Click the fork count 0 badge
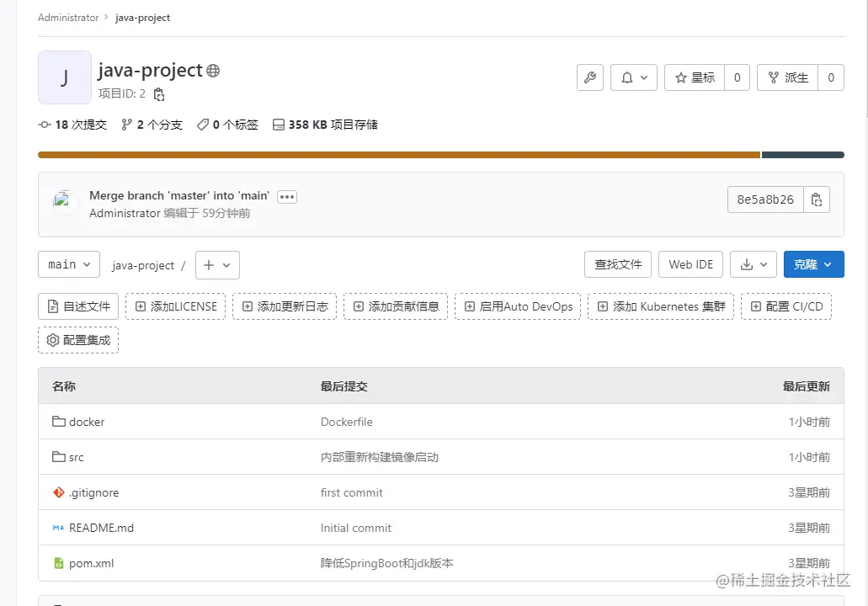The image size is (868, 606). point(830,77)
